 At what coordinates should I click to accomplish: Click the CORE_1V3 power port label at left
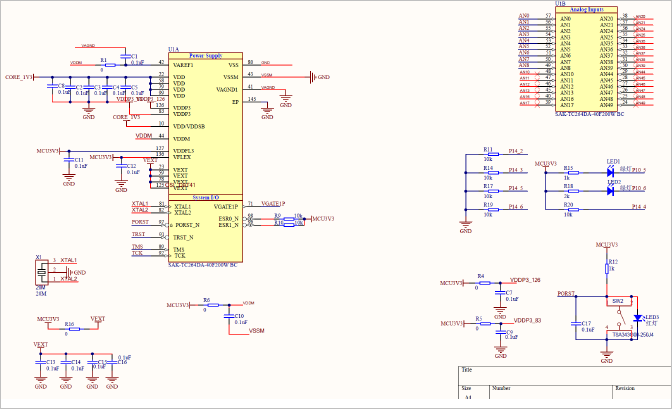(18, 77)
